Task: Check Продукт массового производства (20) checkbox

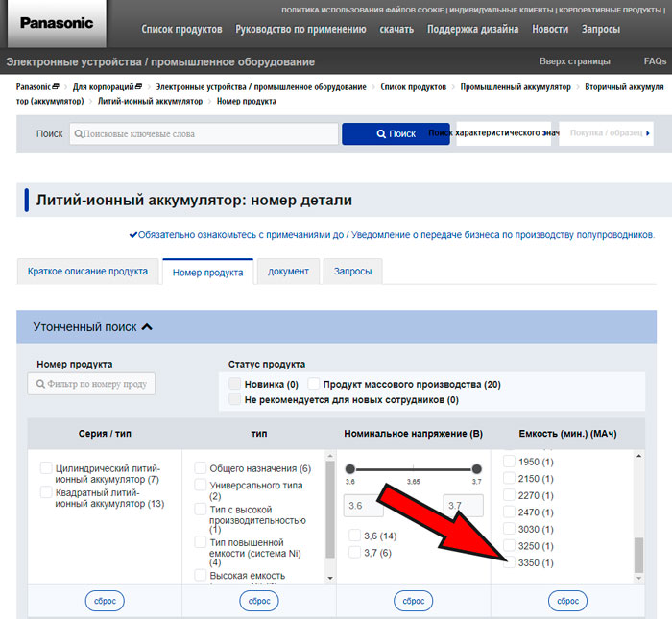Action: point(313,383)
